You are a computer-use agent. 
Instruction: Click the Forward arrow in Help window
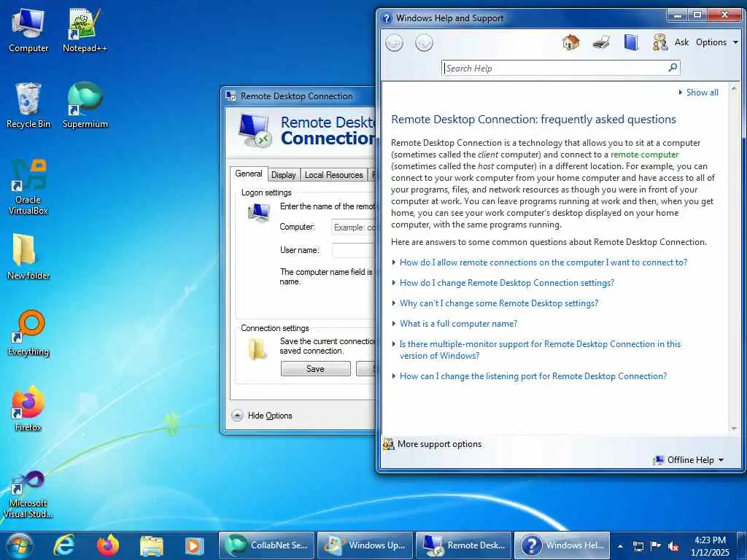pyautogui.click(x=424, y=43)
